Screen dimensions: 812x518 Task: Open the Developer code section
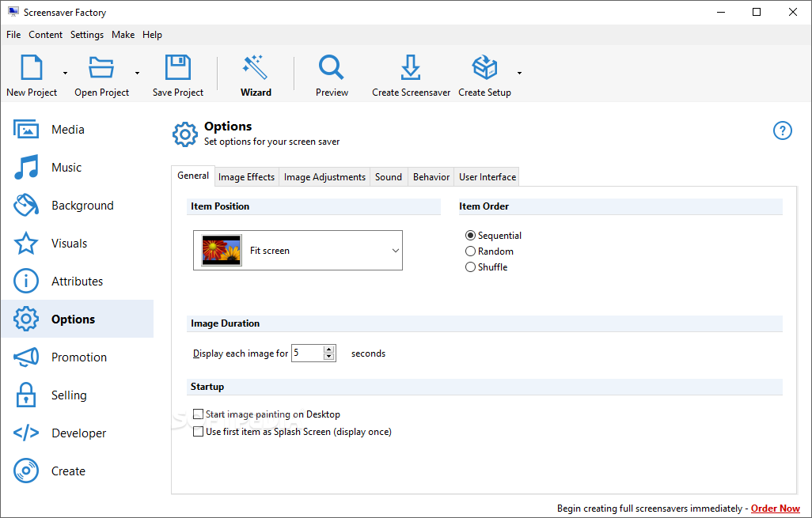click(x=78, y=433)
